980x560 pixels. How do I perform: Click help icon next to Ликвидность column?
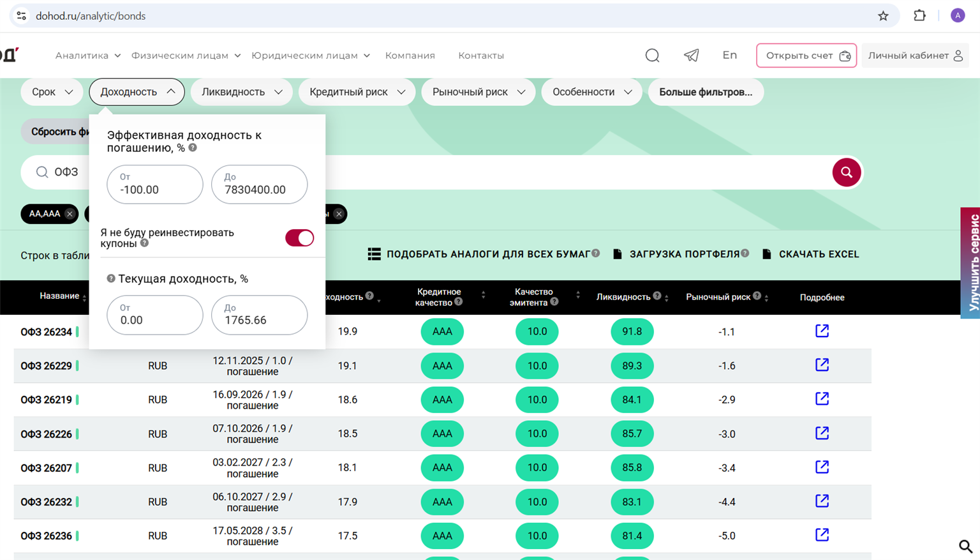pos(657,296)
